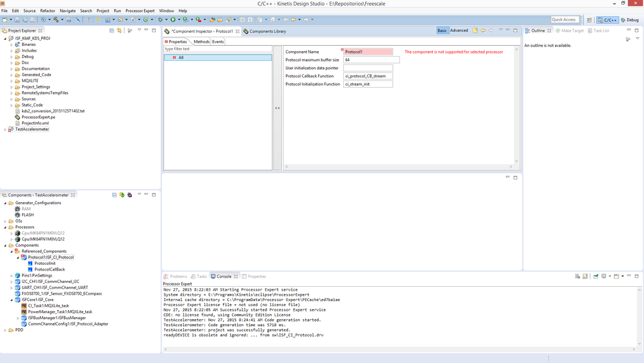Open Component Inspector view menu arrow
The height and width of the screenshot is (363, 644).
(x=501, y=30)
